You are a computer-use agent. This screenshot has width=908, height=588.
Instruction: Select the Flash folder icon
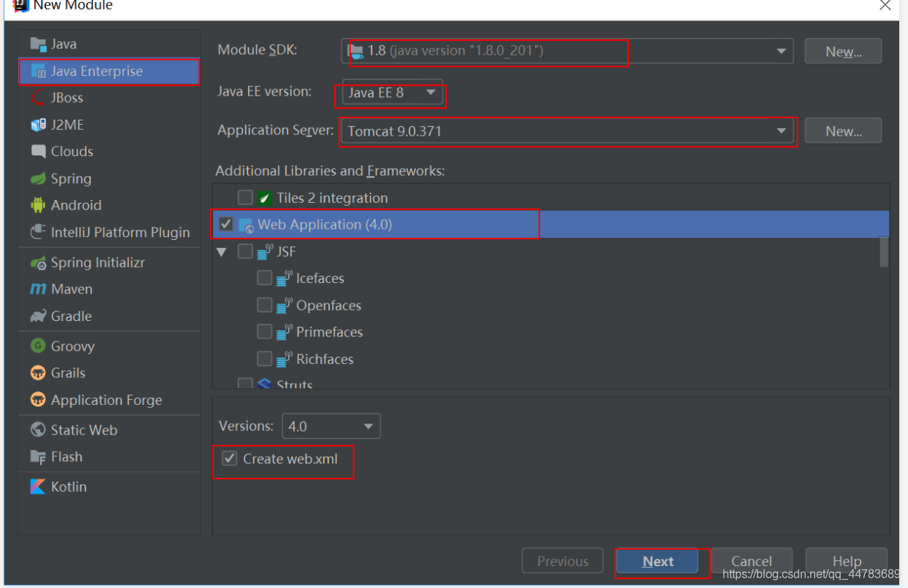tap(38, 457)
